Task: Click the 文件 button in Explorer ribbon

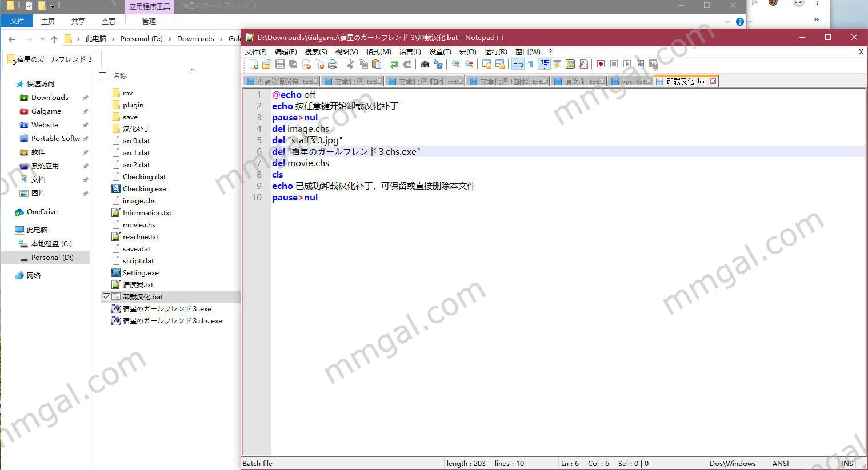Action: (17, 21)
